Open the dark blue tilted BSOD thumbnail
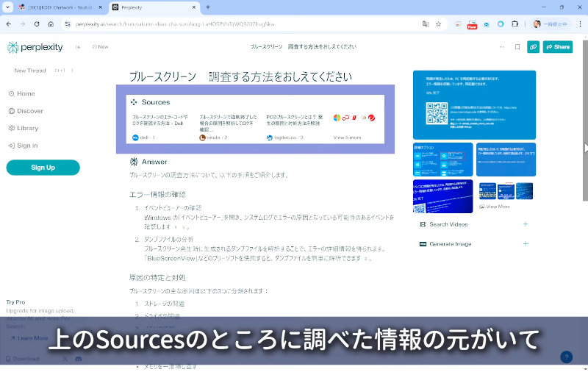 (x=443, y=196)
